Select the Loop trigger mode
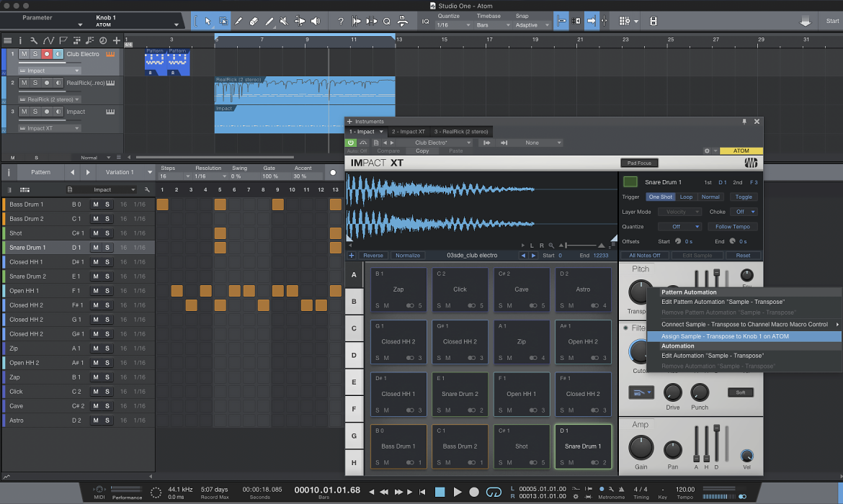The height and width of the screenshot is (504, 843). (x=686, y=197)
